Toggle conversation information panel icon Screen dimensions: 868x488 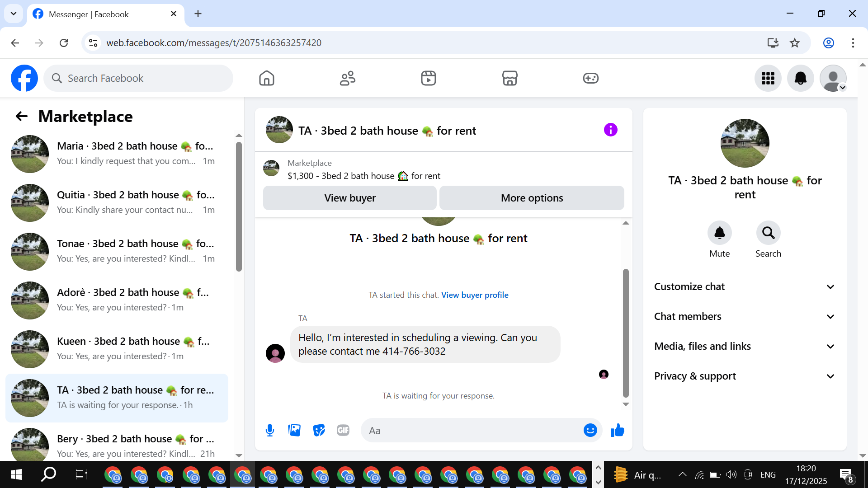[x=610, y=130]
